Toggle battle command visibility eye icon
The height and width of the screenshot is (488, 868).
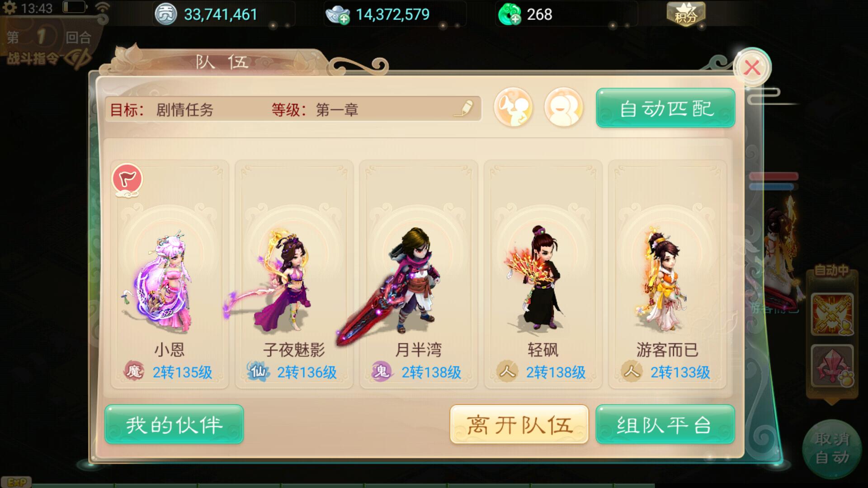[78, 59]
